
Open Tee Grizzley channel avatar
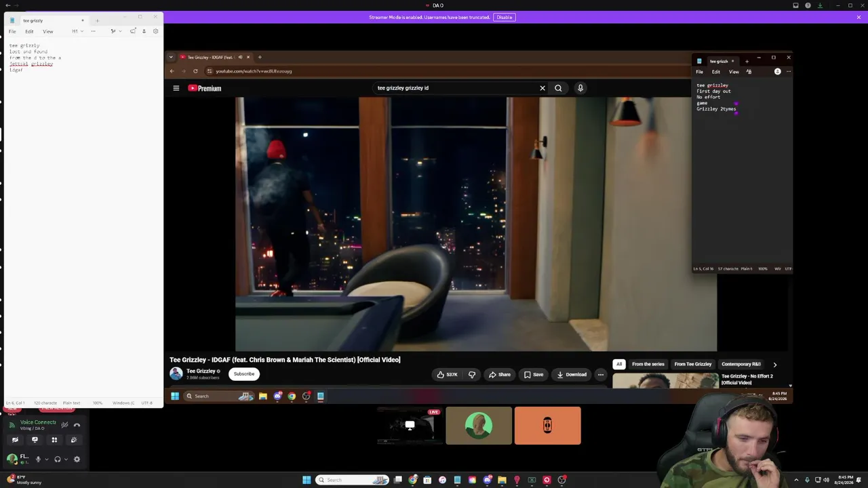pos(176,373)
